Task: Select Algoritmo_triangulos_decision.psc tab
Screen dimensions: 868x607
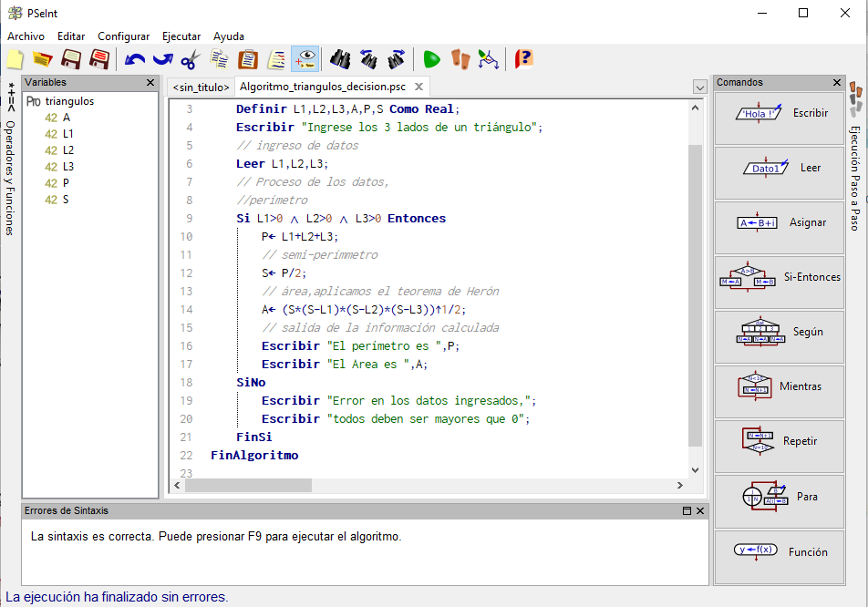Action: point(323,87)
